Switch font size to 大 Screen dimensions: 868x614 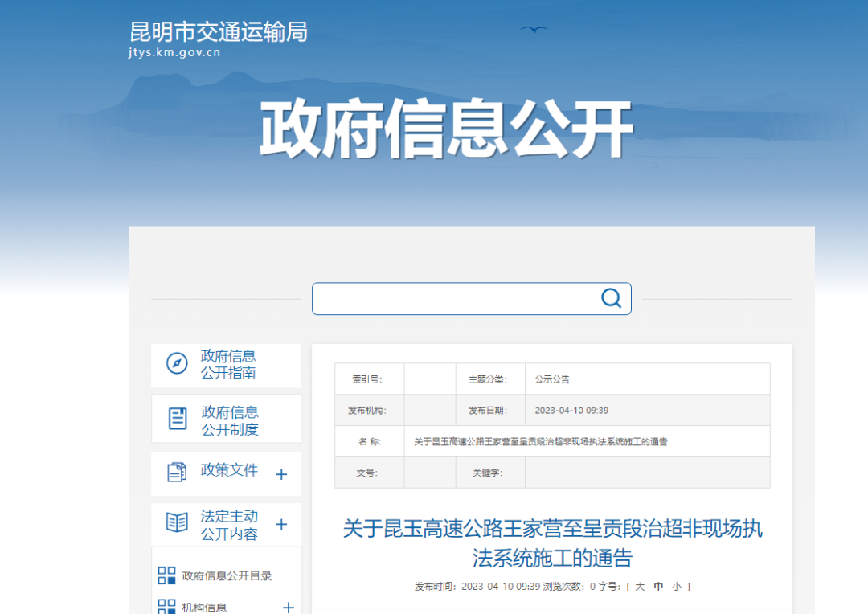[639, 587]
